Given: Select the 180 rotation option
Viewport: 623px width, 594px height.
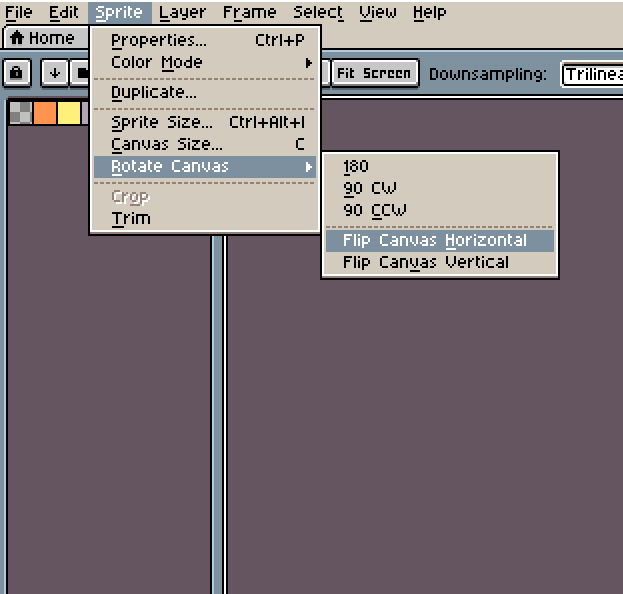Looking at the screenshot, I should pos(440,166).
